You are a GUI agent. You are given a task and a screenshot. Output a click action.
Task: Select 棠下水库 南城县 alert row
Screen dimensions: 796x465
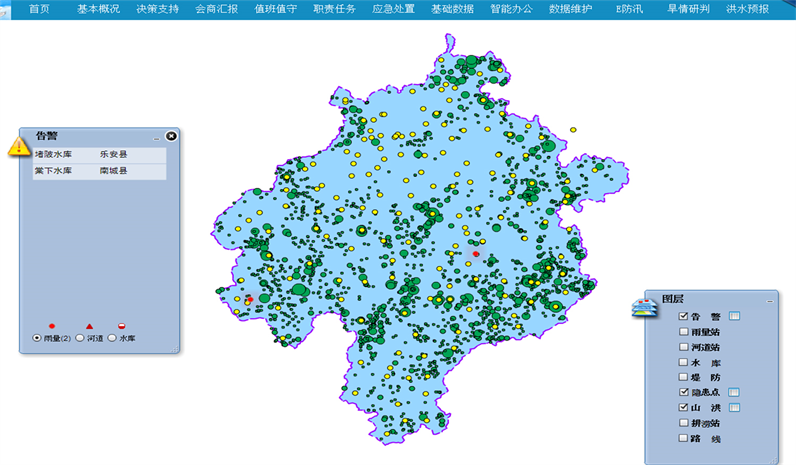coord(98,172)
